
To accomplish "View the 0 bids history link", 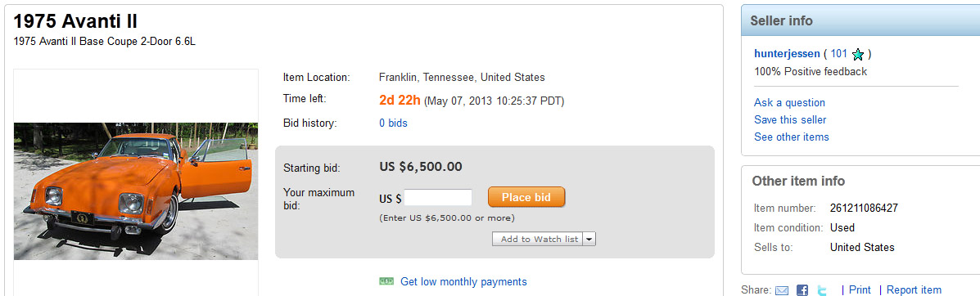I will pos(393,123).
